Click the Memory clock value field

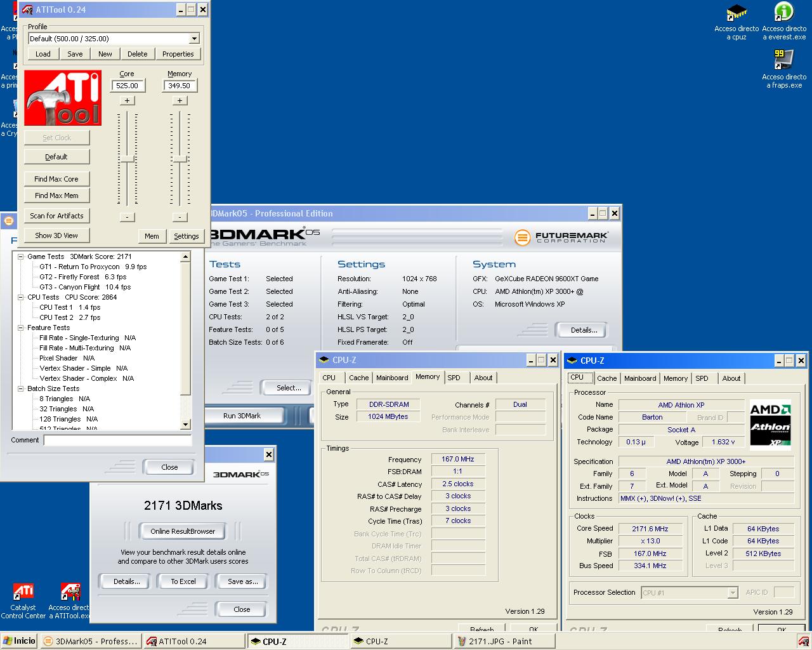tap(180, 86)
